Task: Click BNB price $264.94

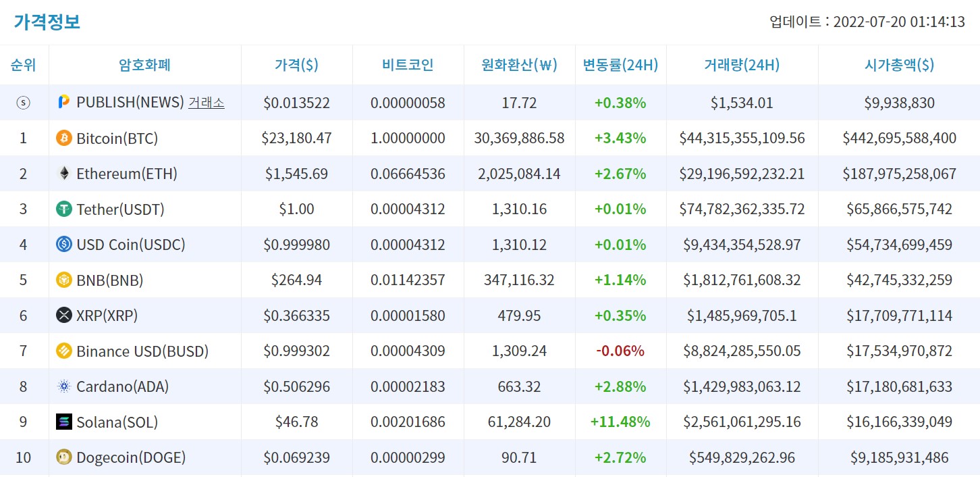Action: click(296, 280)
